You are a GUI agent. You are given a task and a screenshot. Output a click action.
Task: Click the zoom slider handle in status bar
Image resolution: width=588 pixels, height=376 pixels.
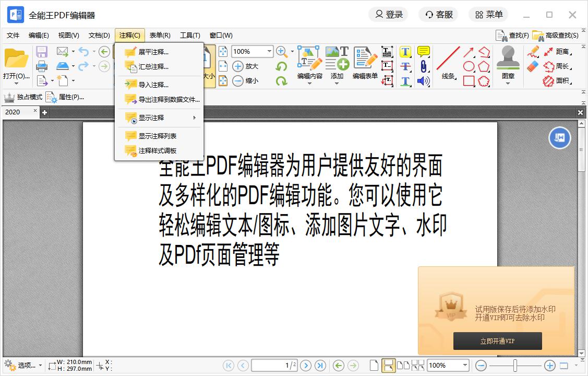(x=515, y=366)
